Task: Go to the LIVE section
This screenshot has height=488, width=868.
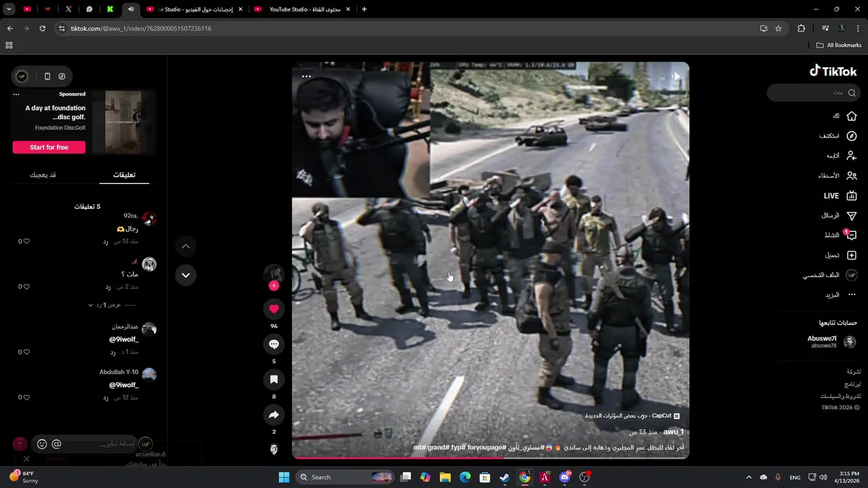Action: (x=840, y=196)
